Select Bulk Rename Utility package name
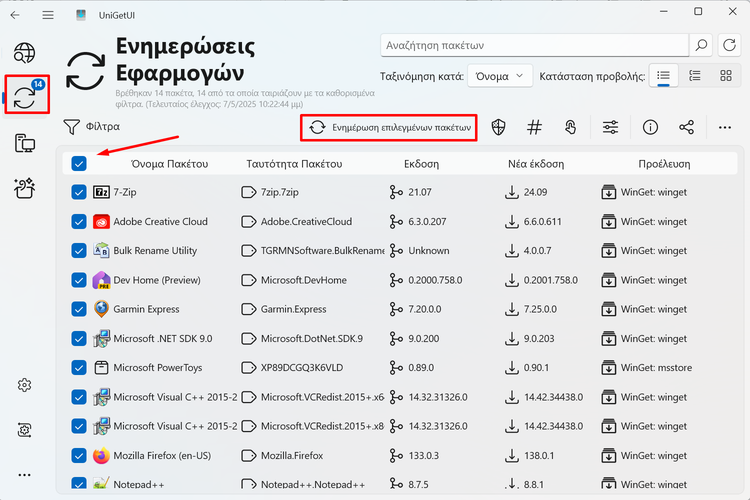Viewport: 750px width, 500px height. pyautogui.click(x=155, y=251)
